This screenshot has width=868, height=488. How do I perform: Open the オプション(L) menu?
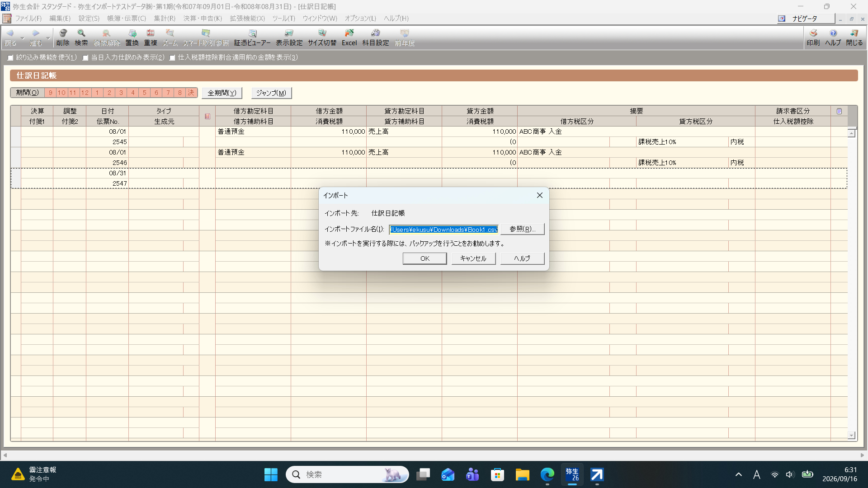(x=360, y=19)
